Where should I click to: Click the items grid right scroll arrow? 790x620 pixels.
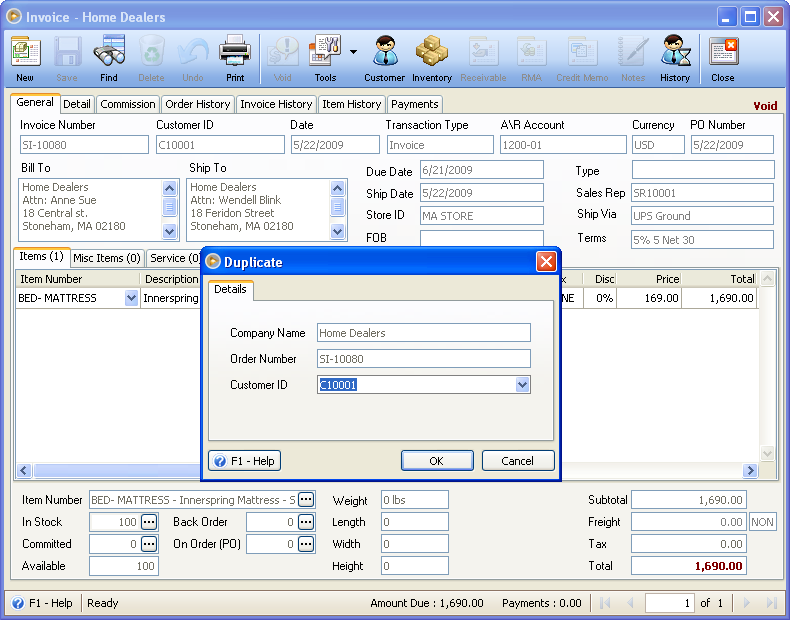coord(750,470)
